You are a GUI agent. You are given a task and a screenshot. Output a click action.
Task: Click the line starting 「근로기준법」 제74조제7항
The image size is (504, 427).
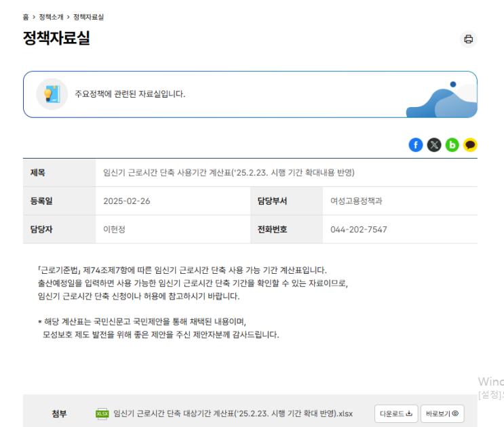tap(182, 270)
